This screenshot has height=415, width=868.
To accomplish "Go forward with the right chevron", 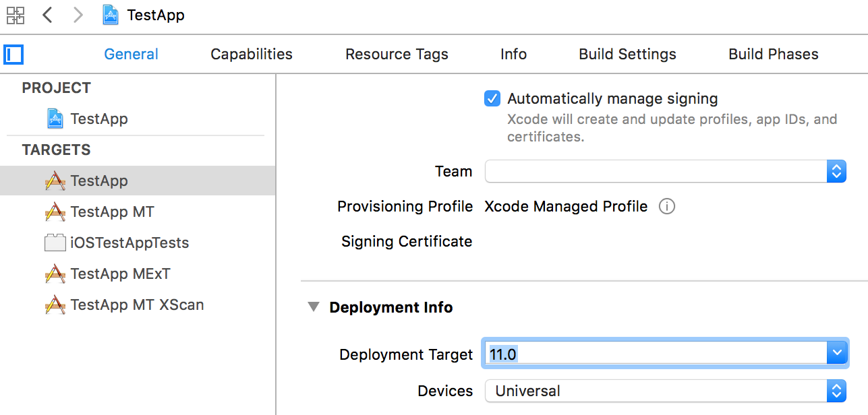I will [x=78, y=15].
